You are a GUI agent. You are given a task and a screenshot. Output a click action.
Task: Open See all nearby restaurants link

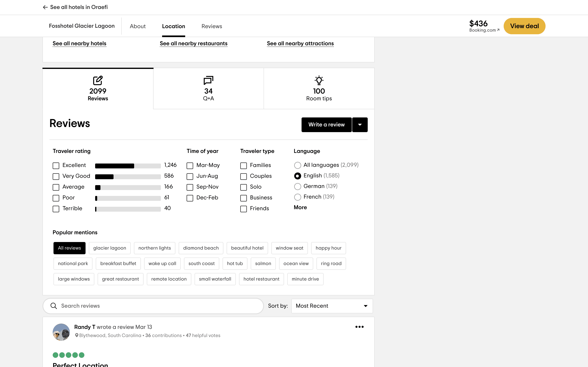[193, 43]
